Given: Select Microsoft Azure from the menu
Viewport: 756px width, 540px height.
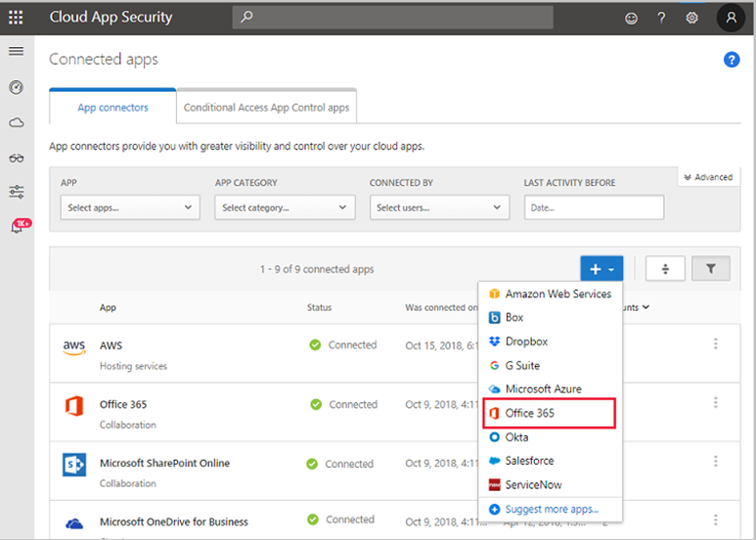Looking at the screenshot, I should pos(550,388).
